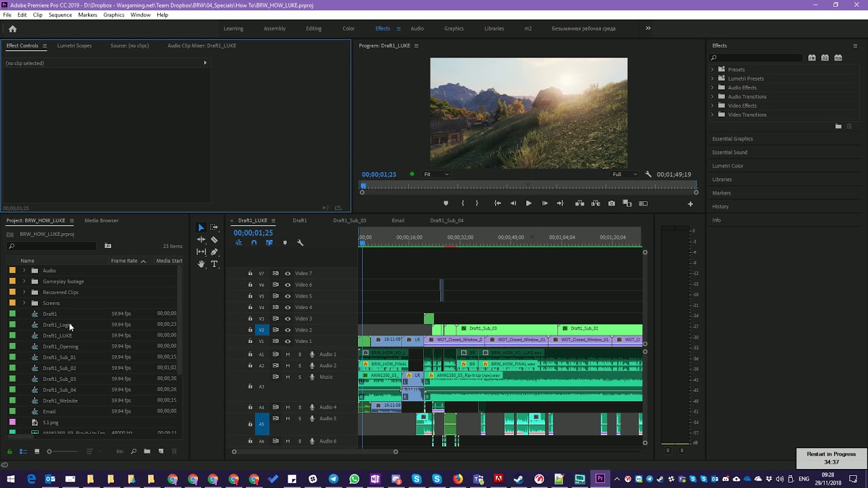This screenshot has height=488, width=868.
Task: Open Essential Sound panel
Action: [x=730, y=152]
